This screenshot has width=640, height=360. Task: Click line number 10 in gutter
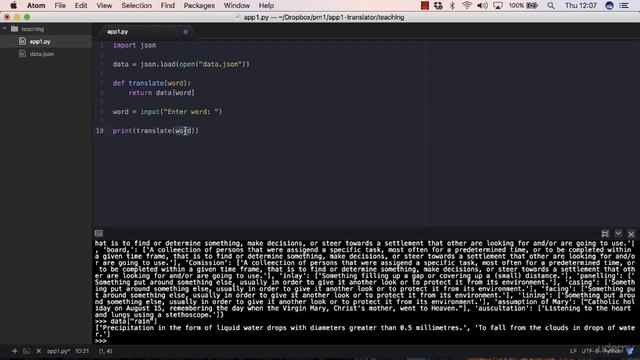click(100, 131)
